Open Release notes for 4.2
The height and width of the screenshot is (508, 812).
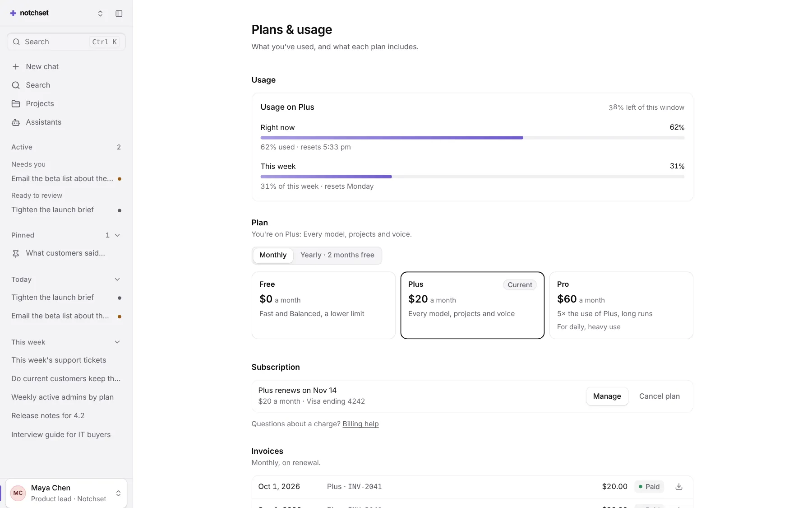pyautogui.click(x=66, y=416)
